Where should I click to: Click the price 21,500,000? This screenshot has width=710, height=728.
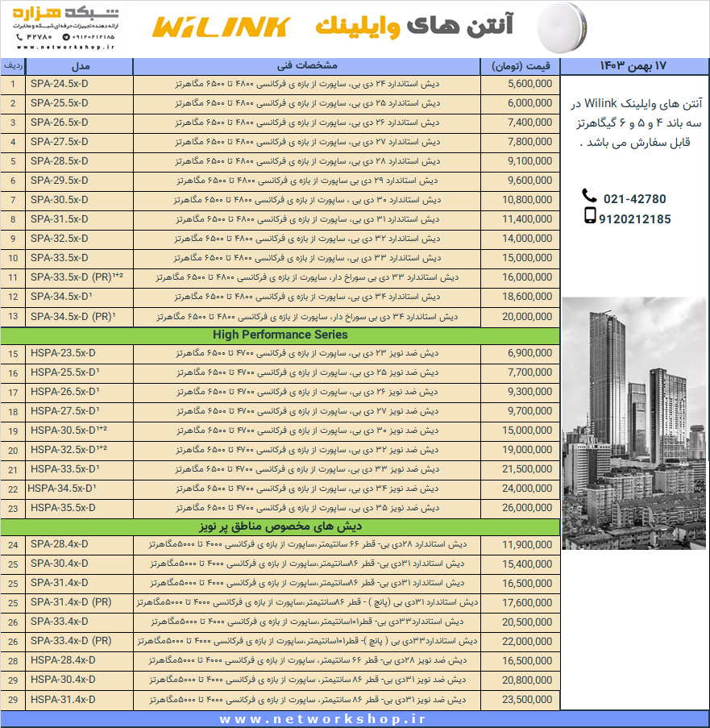point(527,469)
